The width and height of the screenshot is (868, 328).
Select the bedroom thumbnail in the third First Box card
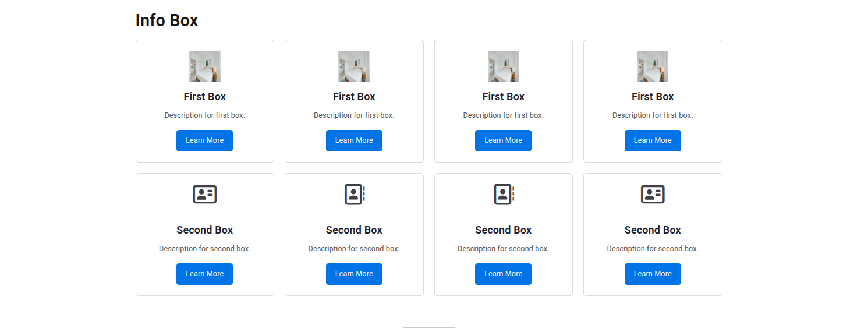click(x=504, y=66)
